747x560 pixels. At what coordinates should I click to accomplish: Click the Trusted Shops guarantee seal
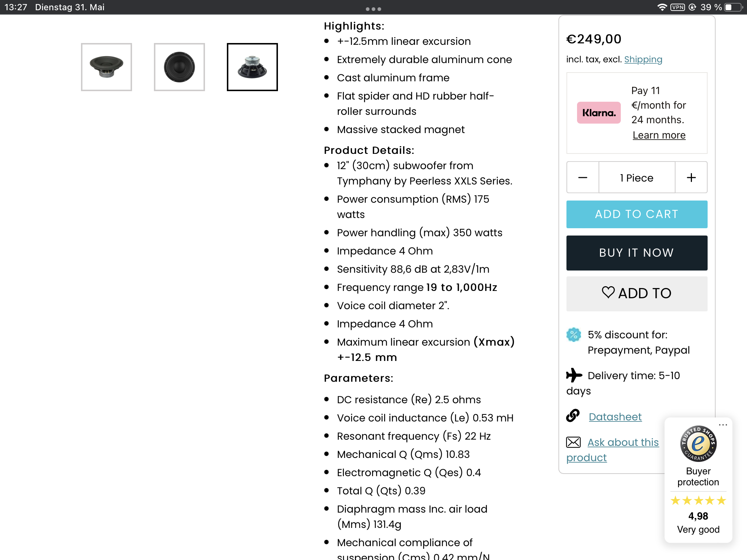tap(698, 444)
